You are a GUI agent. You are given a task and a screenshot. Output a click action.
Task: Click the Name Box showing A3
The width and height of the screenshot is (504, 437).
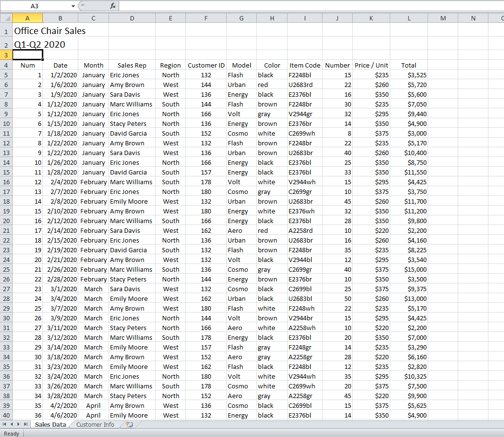click(x=35, y=6)
